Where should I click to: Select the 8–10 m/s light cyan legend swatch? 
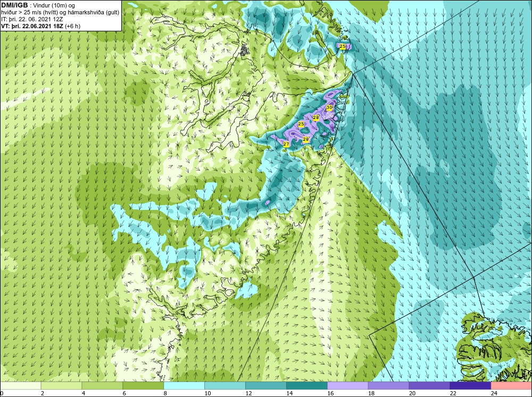click(x=184, y=386)
